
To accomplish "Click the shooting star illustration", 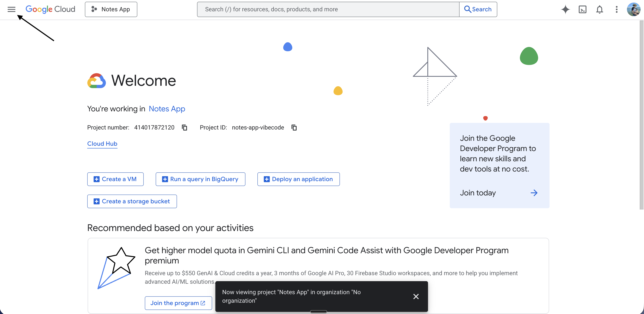I will point(116,268).
